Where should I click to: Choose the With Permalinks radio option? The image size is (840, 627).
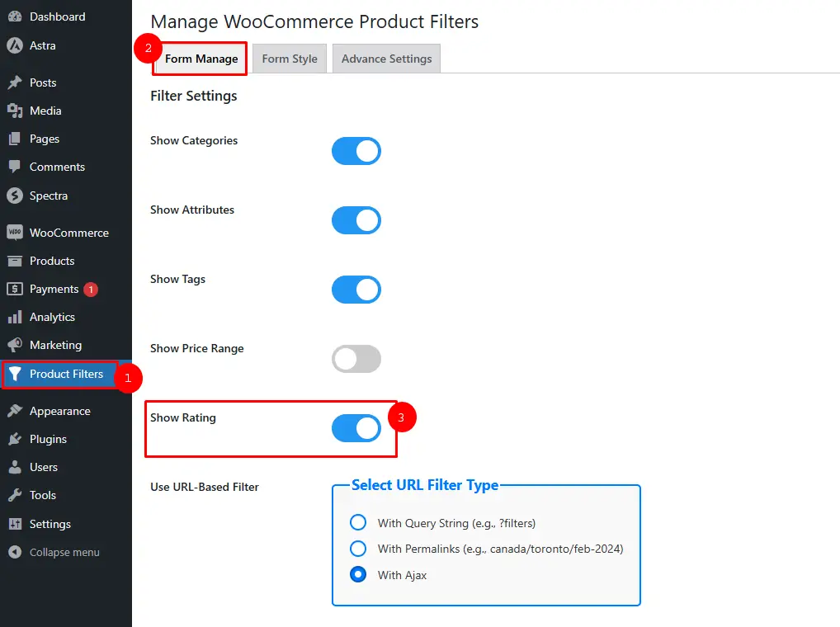click(x=358, y=549)
